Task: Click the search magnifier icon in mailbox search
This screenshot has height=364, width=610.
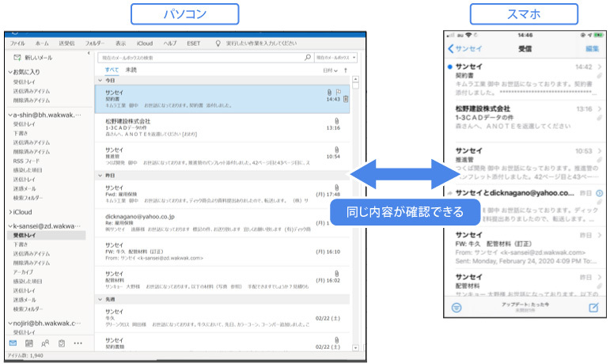Action: pyautogui.click(x=309, y=58)
